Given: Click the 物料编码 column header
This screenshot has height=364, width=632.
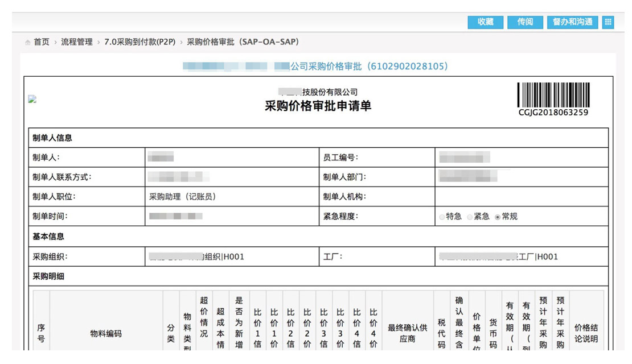Looking at the screenshot, I should pyautogui.click(x=106, y=333).
